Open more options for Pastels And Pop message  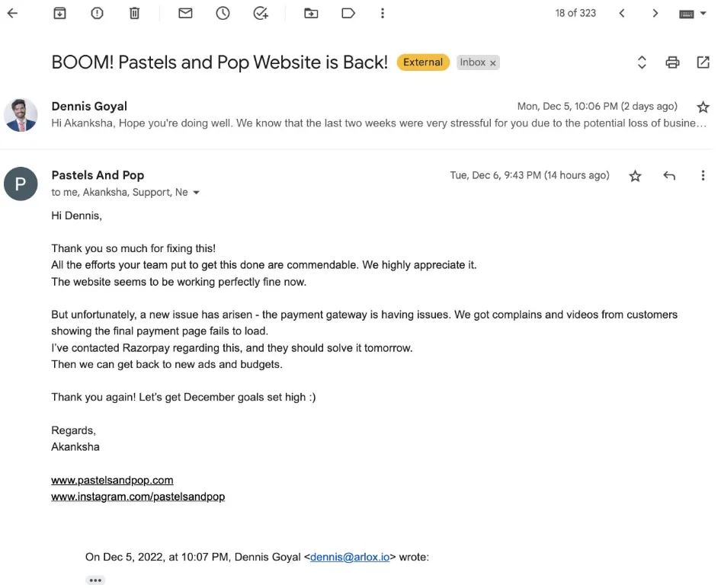pyautogui.click(x=703, y=176)
